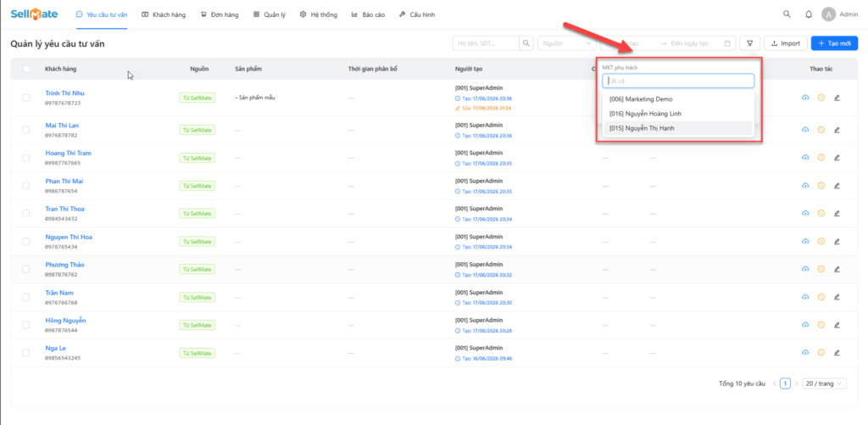Tick the select-all header checkbox

point(26,69)
